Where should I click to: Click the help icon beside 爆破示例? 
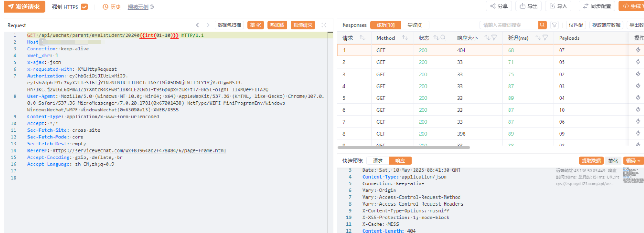pos(152,7)
